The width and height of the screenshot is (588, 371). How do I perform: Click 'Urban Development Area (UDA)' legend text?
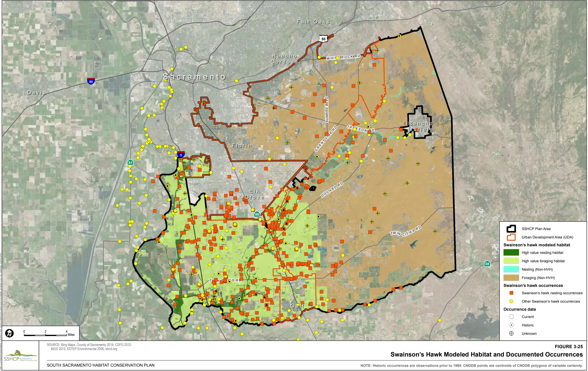[547, 237]
